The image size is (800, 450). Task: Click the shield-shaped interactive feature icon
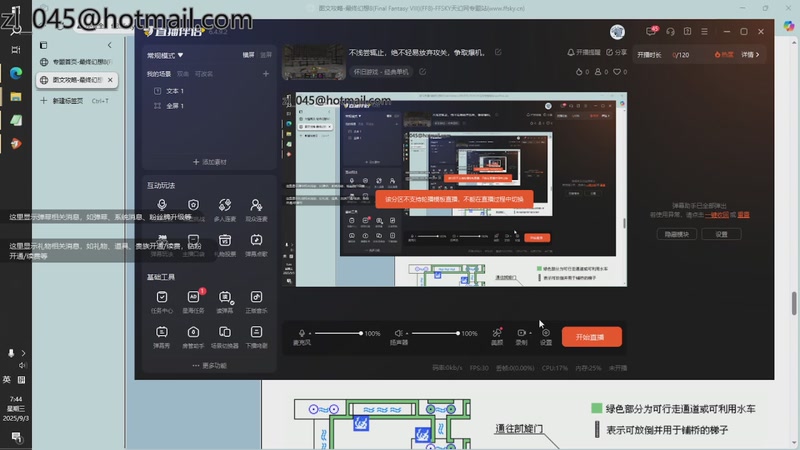coord(193,205)
